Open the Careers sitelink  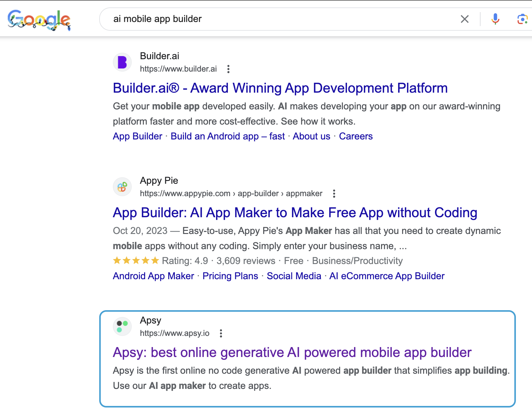point(356,136)
